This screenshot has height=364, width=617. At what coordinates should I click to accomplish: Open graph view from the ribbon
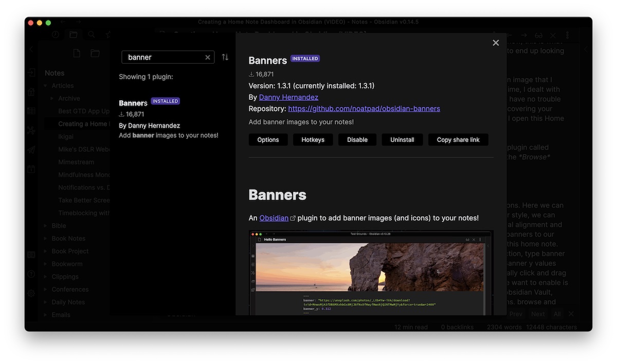[31, 131]
